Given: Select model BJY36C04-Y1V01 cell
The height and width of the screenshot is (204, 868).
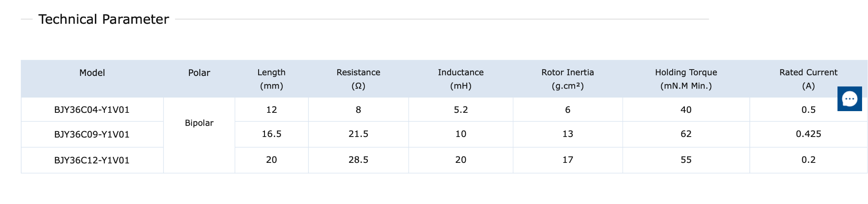Looking at the screenshot, I should click(92, 110).
